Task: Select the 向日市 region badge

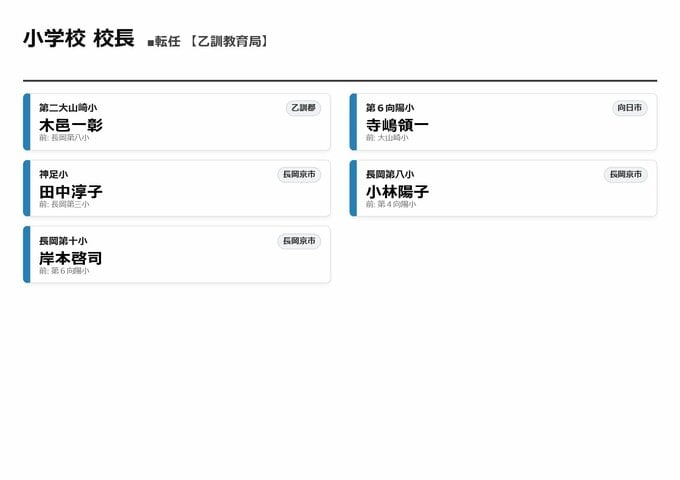Action: click(630, 108)
